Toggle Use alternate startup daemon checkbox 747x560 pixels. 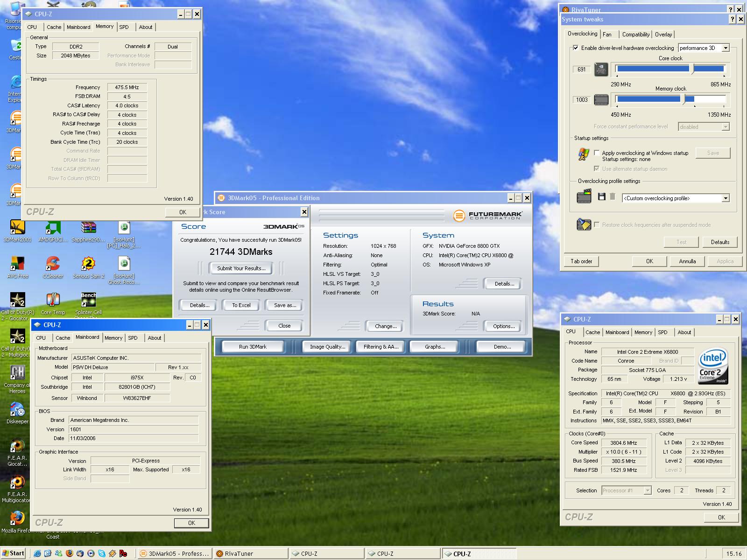pos(597,168)
